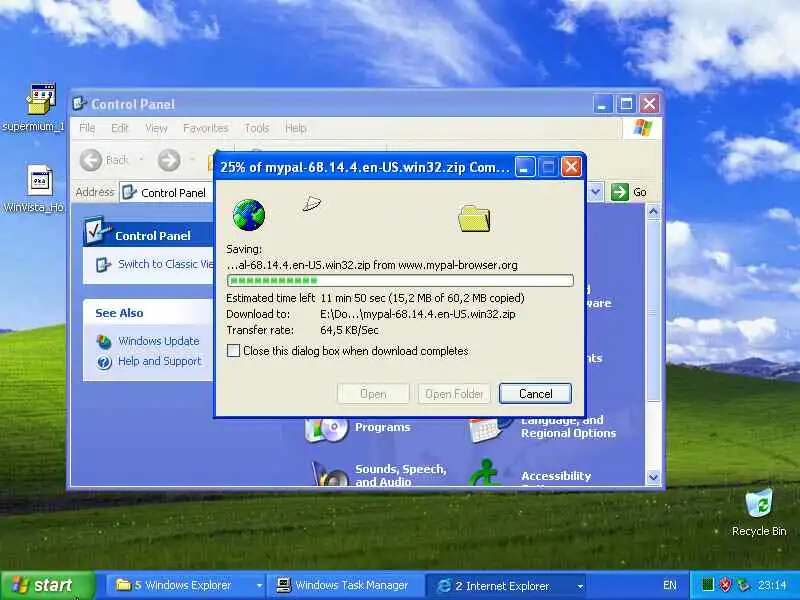This screenshot has width=800, height=600.
Task: Open the Help menu in Control Panel
Action: [296, 128]
